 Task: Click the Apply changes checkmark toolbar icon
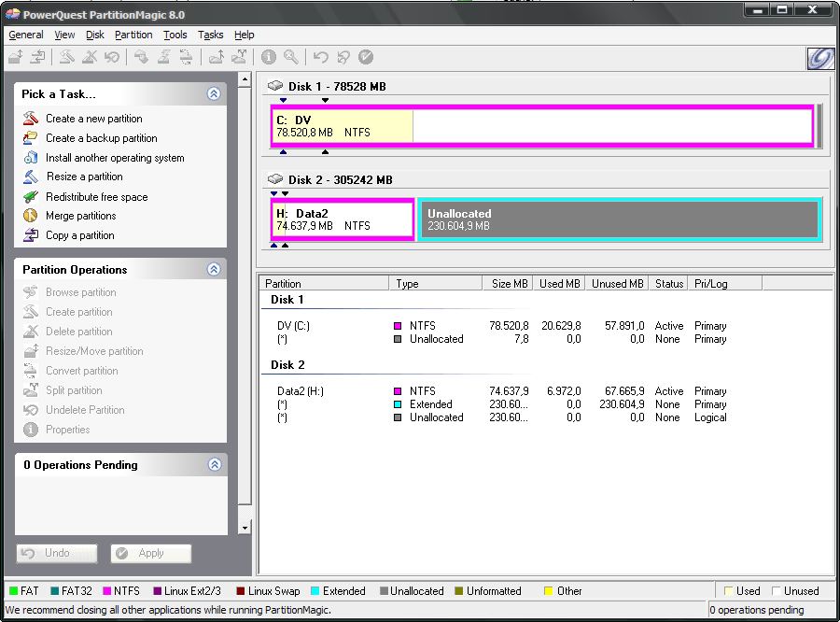click(x=366, y=57)
